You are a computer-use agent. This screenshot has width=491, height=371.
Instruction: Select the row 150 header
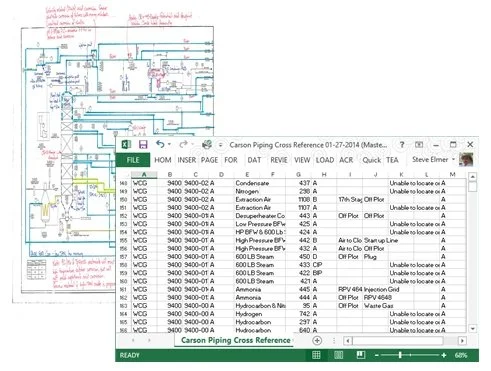[123, 199]
